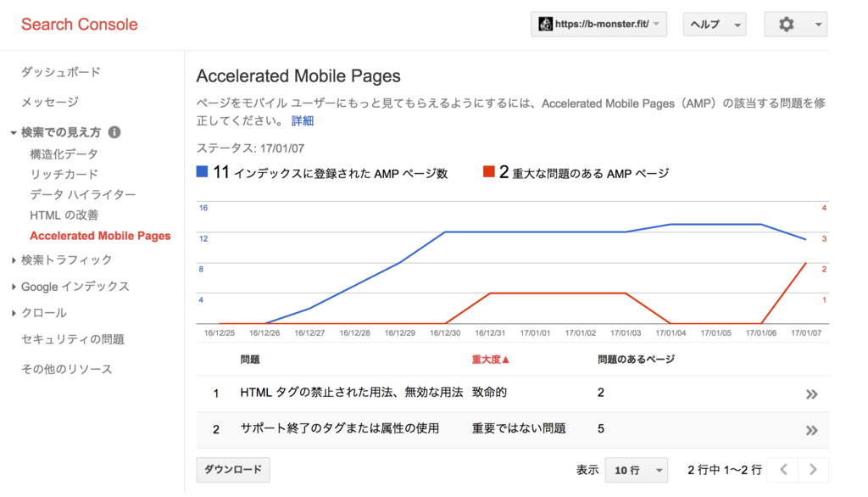Image resolution: width=868 pixels, height=497 pixels.
Task: Click site favicon in property selector
Action: 545,24
